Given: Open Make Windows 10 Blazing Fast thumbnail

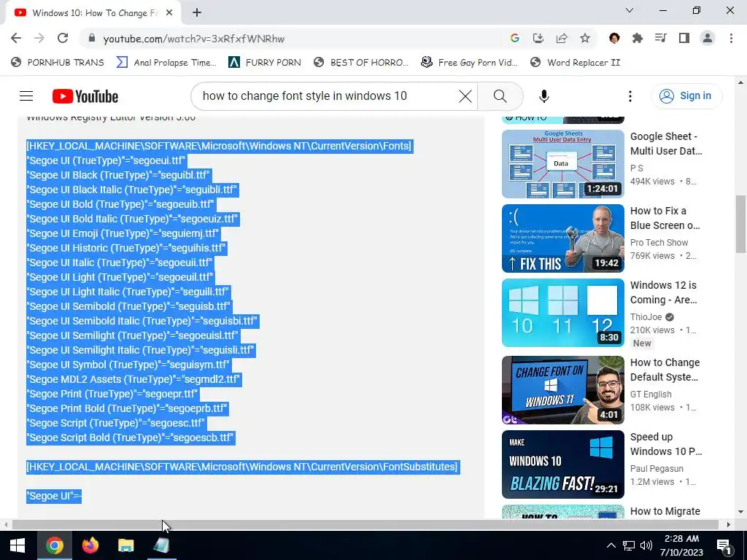Looking at the screenshot, I should pyautogui.click(x=562, y=464).
